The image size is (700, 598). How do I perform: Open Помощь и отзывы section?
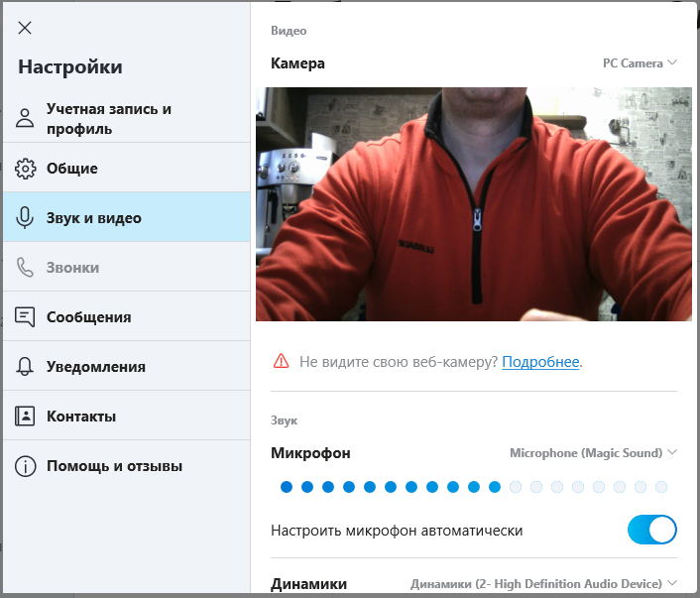(127, 466)
